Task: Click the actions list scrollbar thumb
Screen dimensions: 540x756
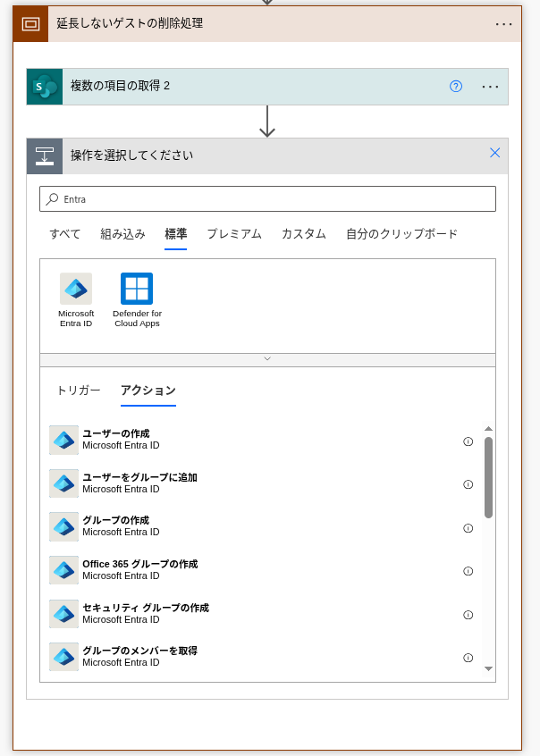Action: tap(488, 478)
